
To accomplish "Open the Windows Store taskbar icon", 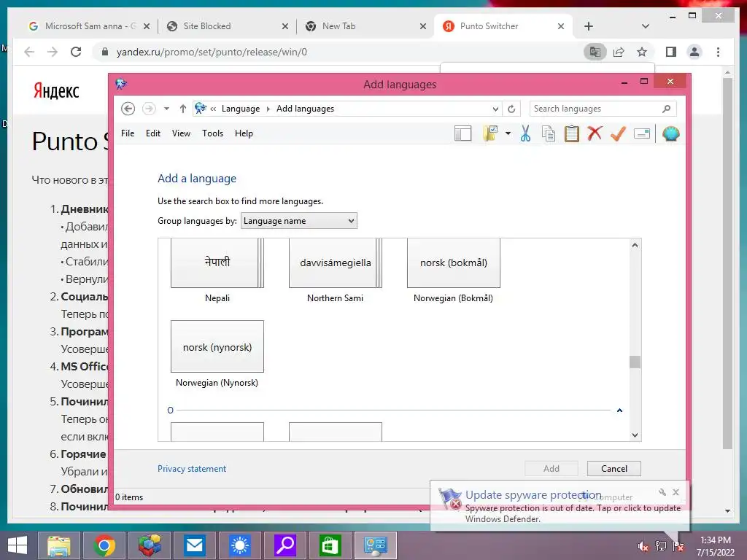I will (330, 545).
